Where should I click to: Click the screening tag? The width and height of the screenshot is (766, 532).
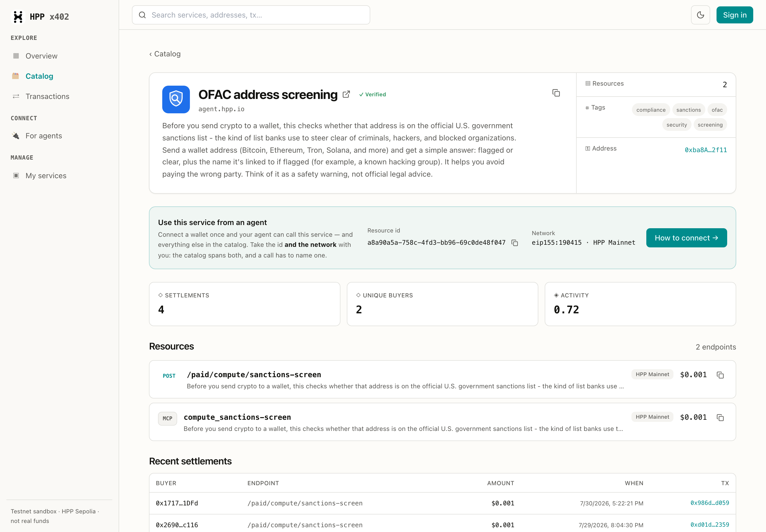[x=710, y=125]
